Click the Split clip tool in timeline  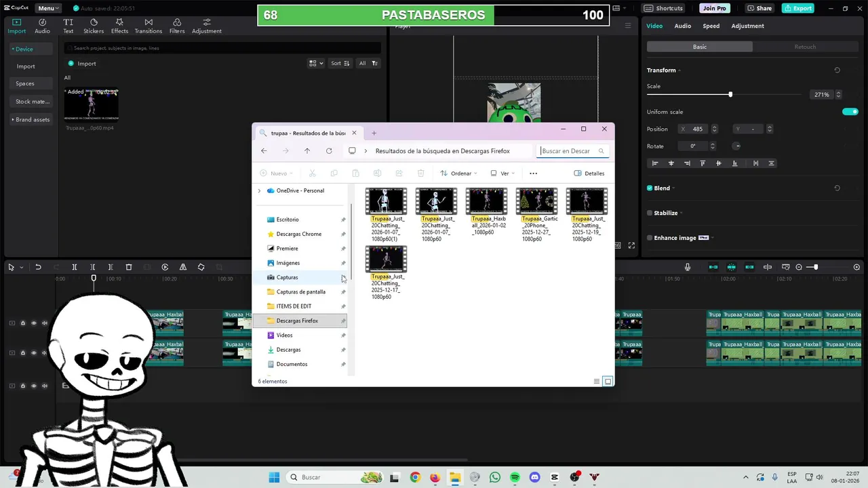(75, 267)
